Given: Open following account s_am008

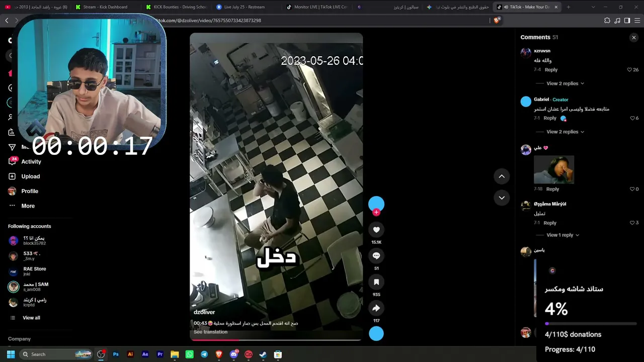Looking at the screenshot, I should pyautogui.click(x=35, y=287).
